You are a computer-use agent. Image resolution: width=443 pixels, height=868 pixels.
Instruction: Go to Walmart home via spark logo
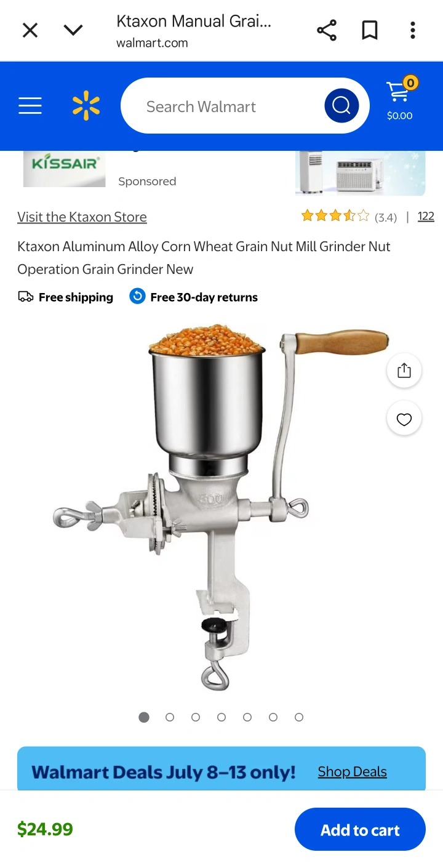click(86, 106)
